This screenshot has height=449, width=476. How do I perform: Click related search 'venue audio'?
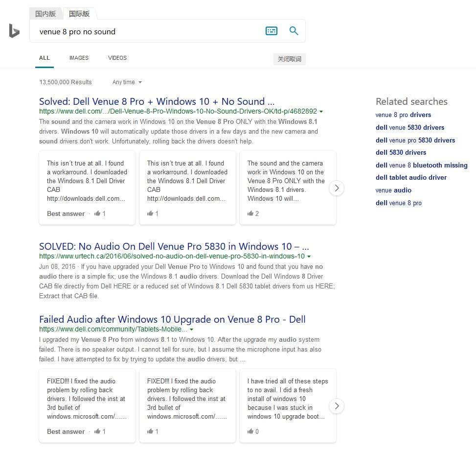click(393, 190)
